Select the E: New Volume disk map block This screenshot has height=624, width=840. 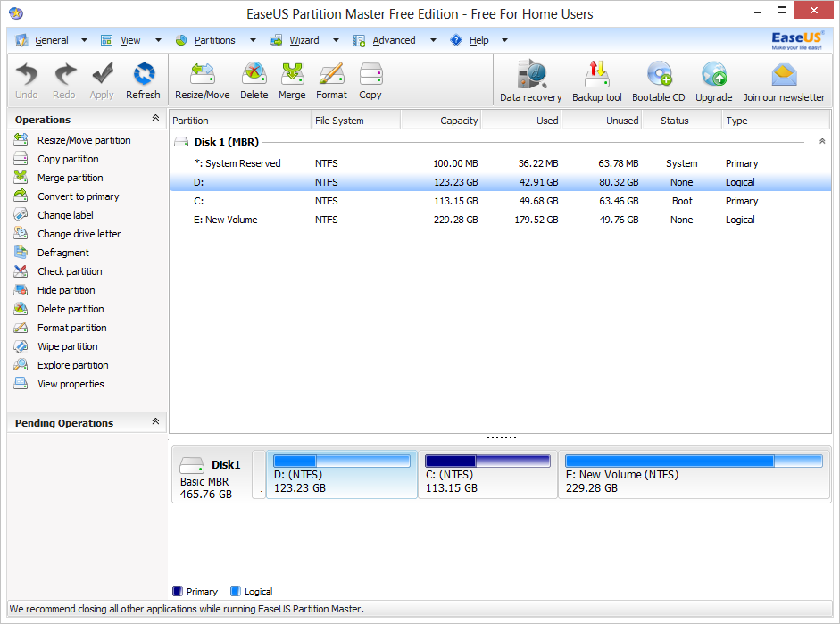[694, 475]
